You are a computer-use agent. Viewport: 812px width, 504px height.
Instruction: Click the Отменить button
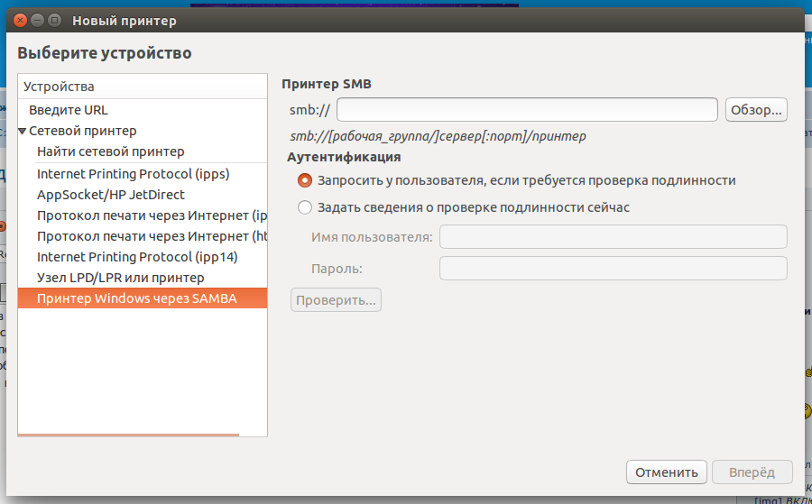click(666, 472)
